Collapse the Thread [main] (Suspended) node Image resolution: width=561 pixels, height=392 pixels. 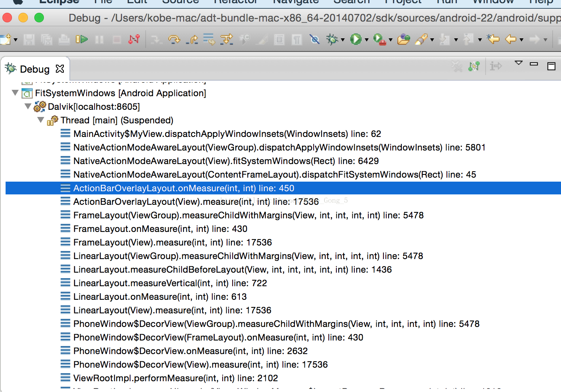(x=40, y=120)
